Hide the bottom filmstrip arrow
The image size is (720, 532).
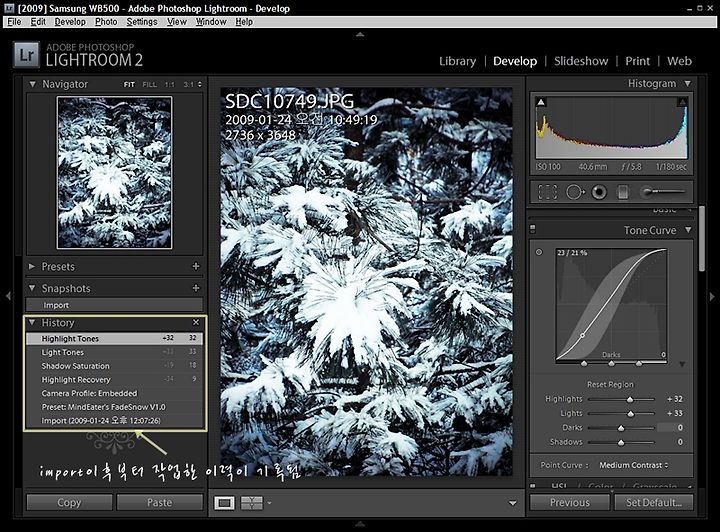tap(360, 524)
